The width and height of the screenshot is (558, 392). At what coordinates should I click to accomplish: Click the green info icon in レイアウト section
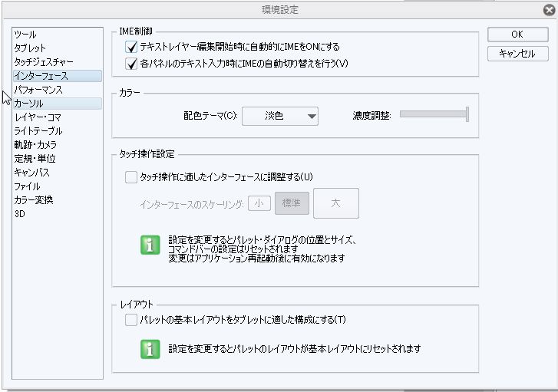pyautogui.click(x=150, y=348)
